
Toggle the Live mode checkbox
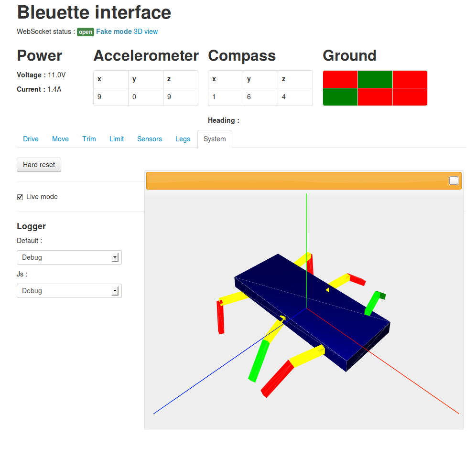[x=20, y=197]
